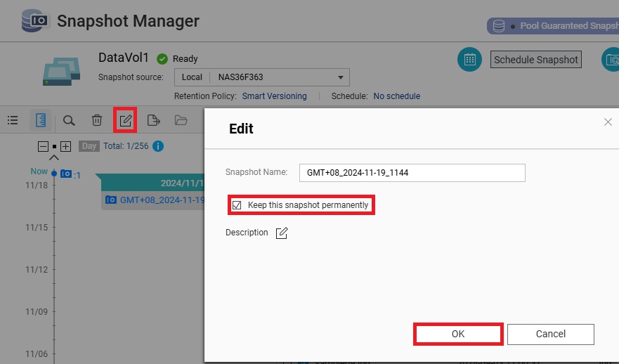Image resolution: width=619 pixels, height=364 pixels.
Task: Click the Day timeline scale label
Action: click(89, 146)
